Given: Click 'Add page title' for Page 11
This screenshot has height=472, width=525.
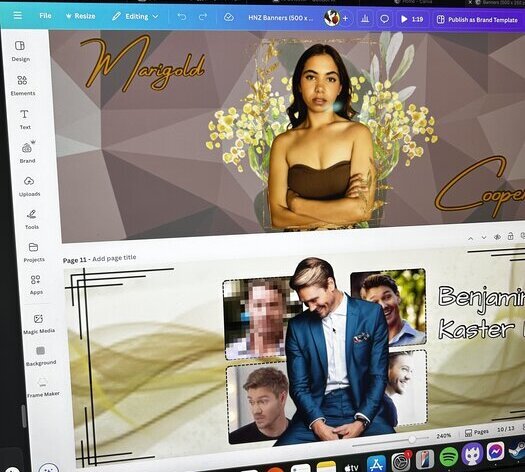Looking at the screenshot, I should click(x=114, y=258).
